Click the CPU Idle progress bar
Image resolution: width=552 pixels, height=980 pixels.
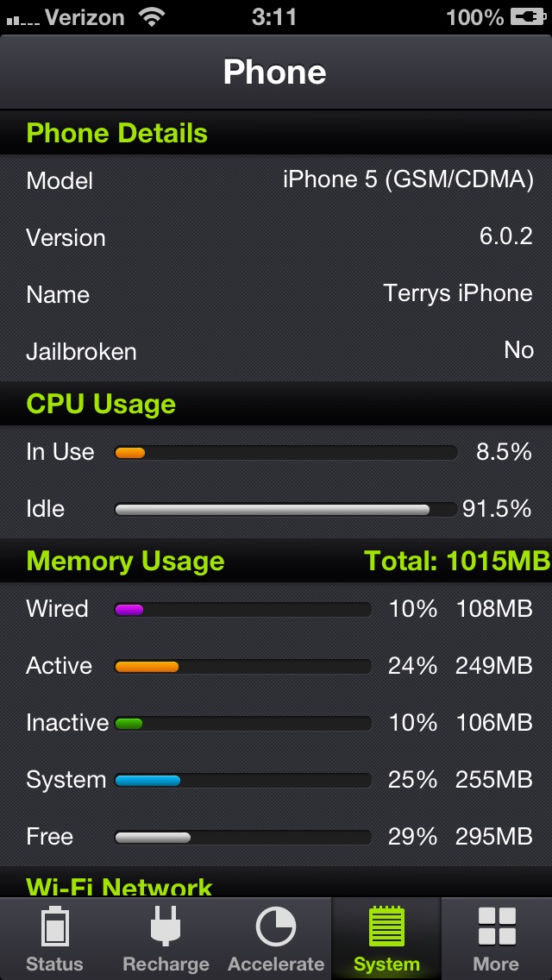tap(286, 509)
